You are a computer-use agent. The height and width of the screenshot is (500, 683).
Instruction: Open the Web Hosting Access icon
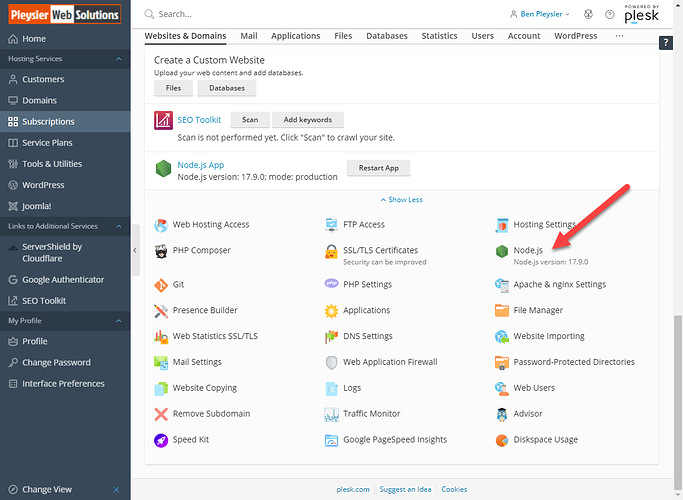(161, 225)
